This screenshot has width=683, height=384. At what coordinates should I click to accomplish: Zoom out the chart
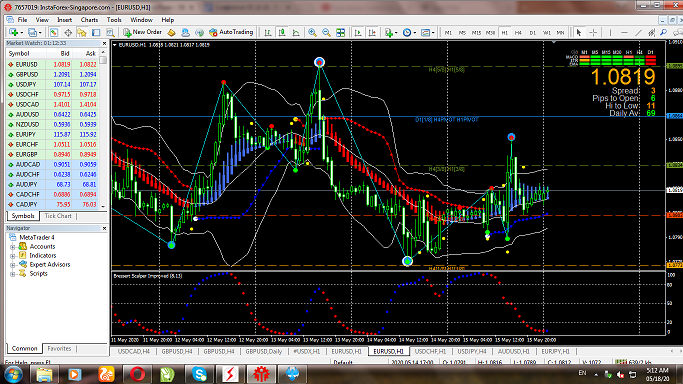326,33
